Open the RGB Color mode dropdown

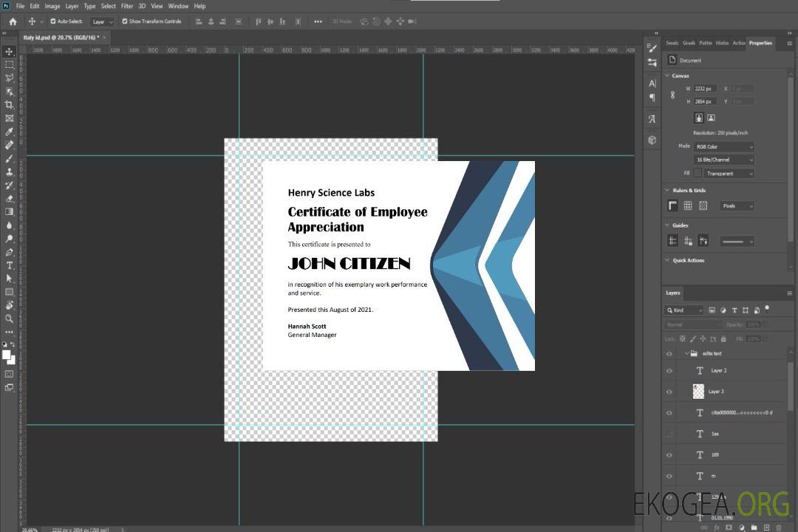724,146
